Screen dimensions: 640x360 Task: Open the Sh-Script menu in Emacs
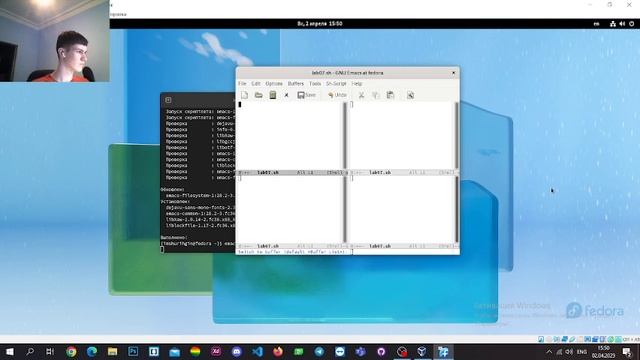pyautogui.click(x=336, y=83)
